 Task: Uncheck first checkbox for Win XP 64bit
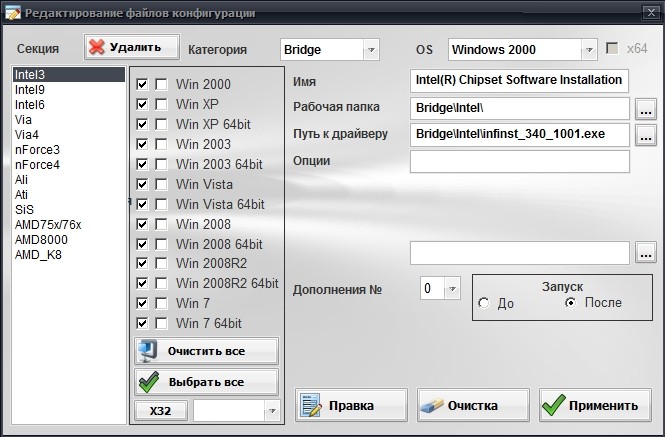pos(142,124)
